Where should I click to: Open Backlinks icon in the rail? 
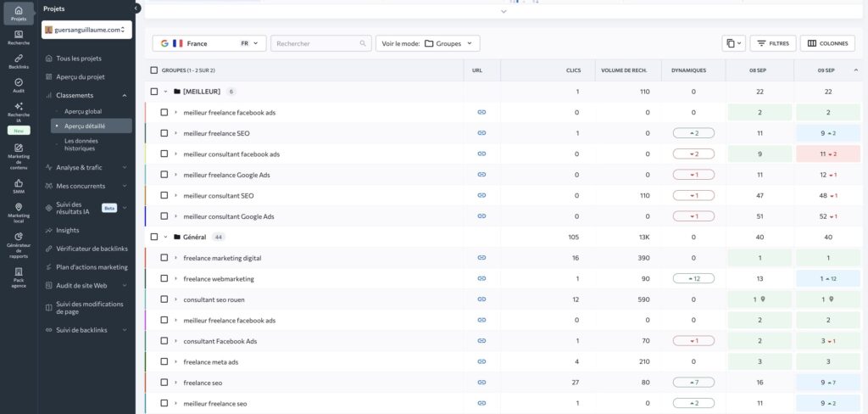(19, 62)
